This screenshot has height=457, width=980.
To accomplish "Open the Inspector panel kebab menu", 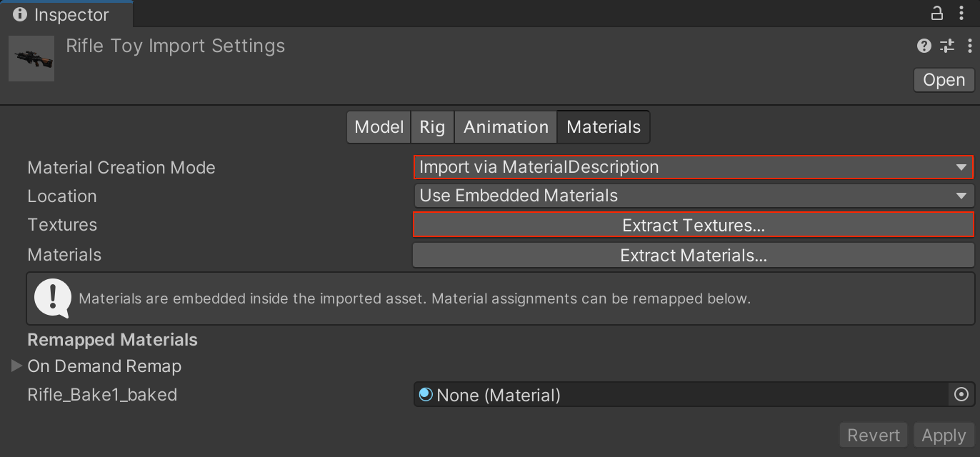I will pos(961,14).
